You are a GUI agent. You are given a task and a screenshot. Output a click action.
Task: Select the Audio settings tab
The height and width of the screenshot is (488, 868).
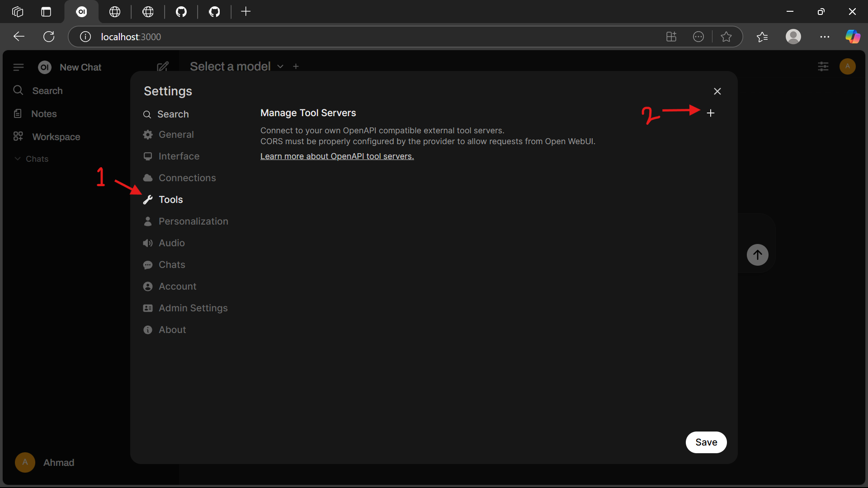(x=171, y=243)
